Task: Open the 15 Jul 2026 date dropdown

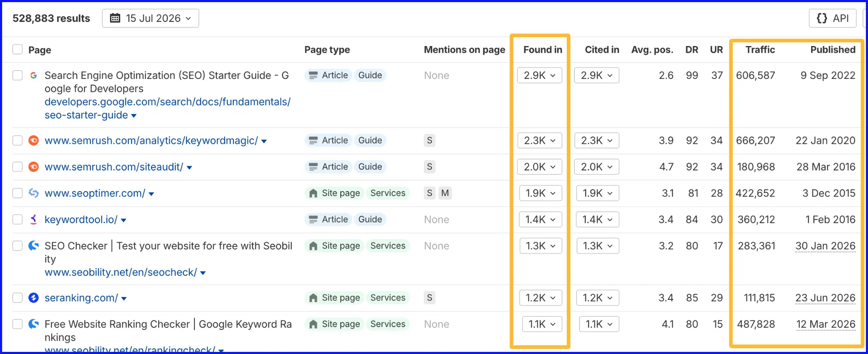Action: 151,18
